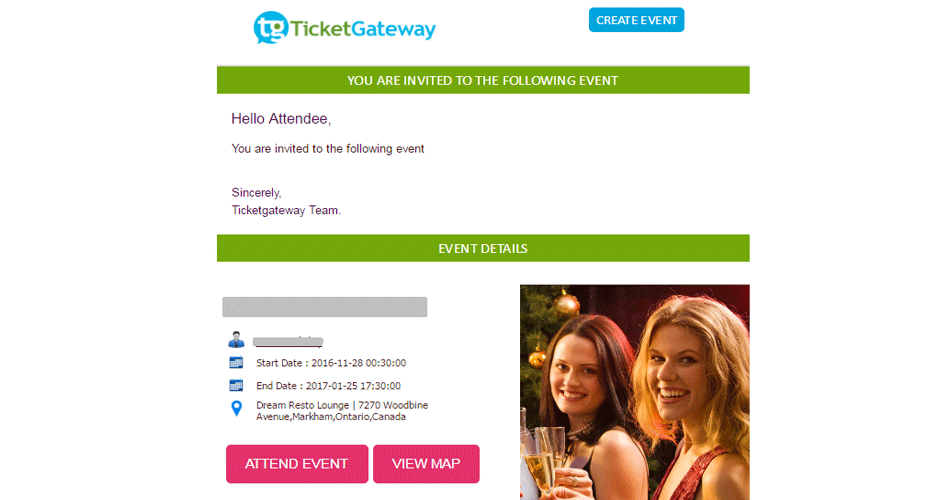Click the redacted organizer name
Image resolution: width=950 pixels, height=500 pixels.
pos(288,341)
